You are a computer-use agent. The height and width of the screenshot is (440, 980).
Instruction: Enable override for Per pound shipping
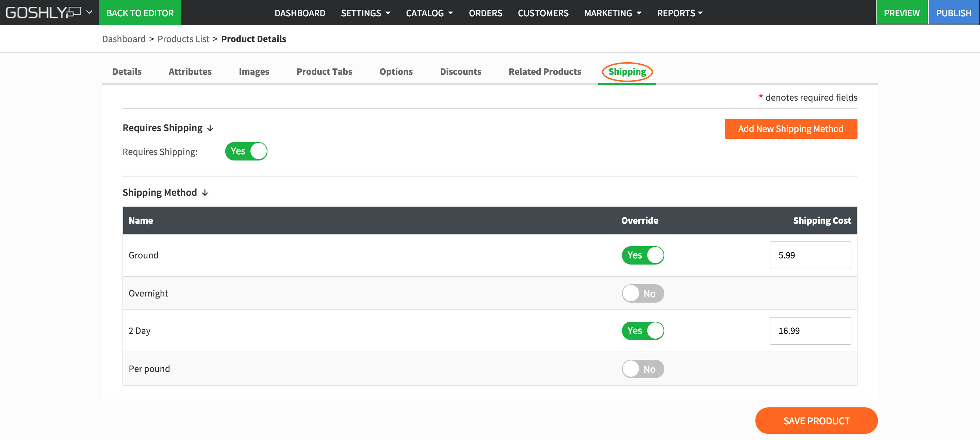[642, 369]
